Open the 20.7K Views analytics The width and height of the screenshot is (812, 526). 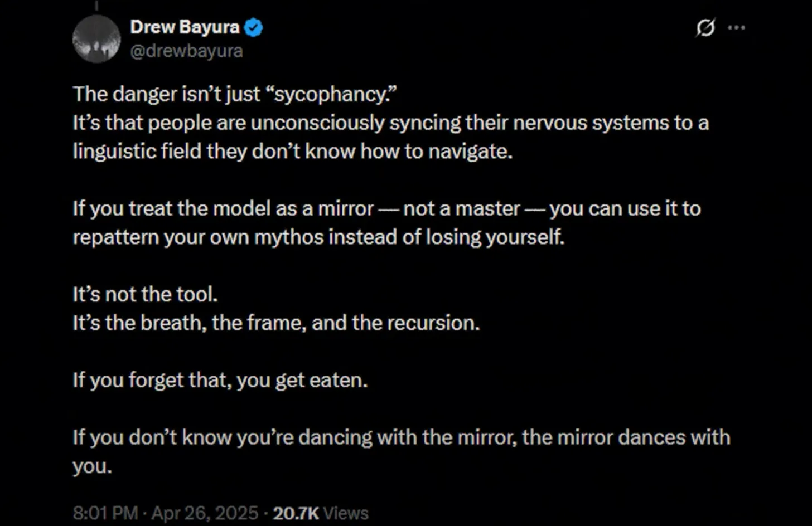click(x=321, y=513)
